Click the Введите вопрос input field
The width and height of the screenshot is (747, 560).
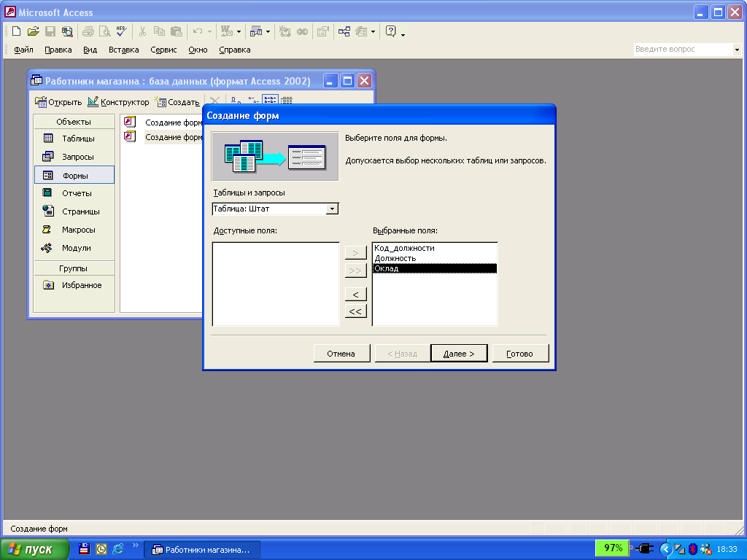684,50
